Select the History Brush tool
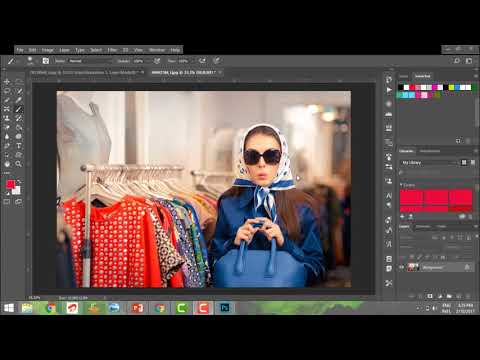 (x=19, y=118)
